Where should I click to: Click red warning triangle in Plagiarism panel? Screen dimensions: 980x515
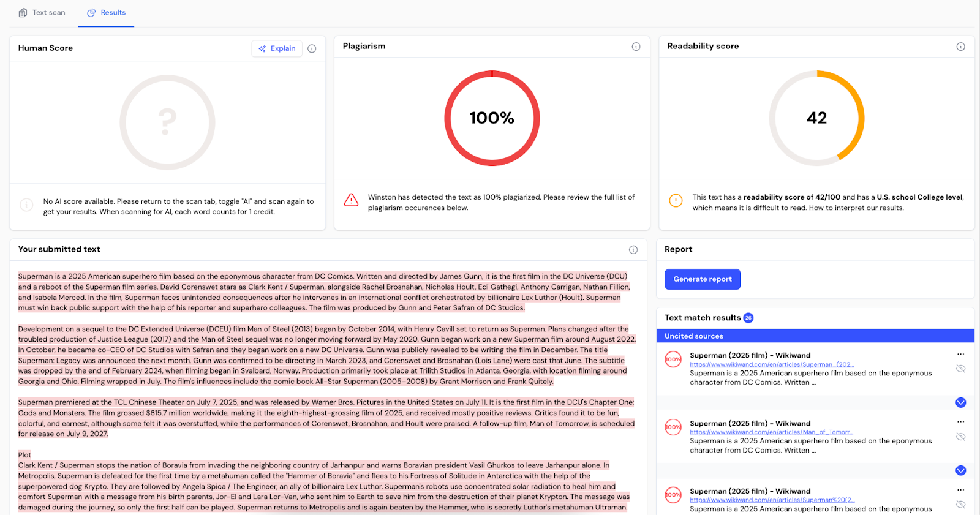click(x=351, y=200)
